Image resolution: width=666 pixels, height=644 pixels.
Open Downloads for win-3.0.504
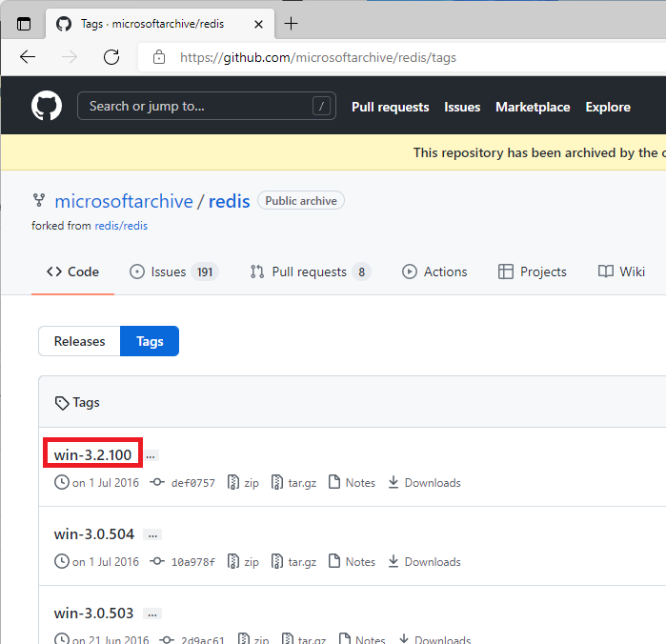pos(424,562)
